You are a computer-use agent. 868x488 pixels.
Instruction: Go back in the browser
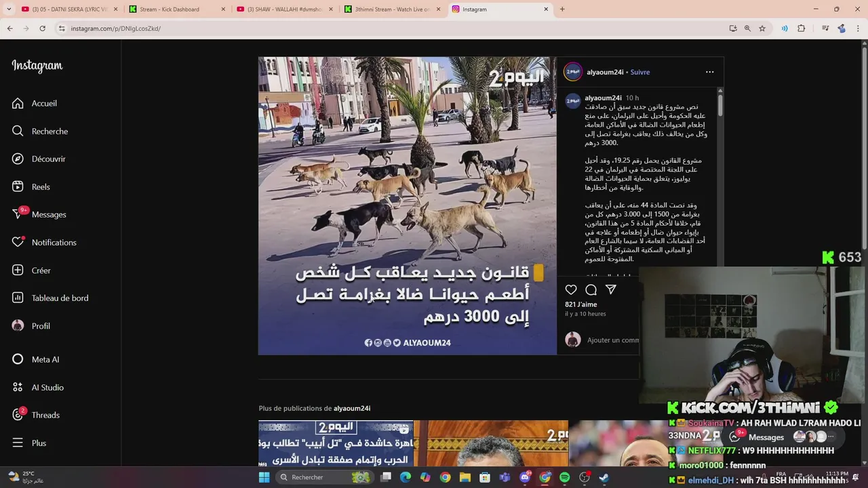(9, 28)
